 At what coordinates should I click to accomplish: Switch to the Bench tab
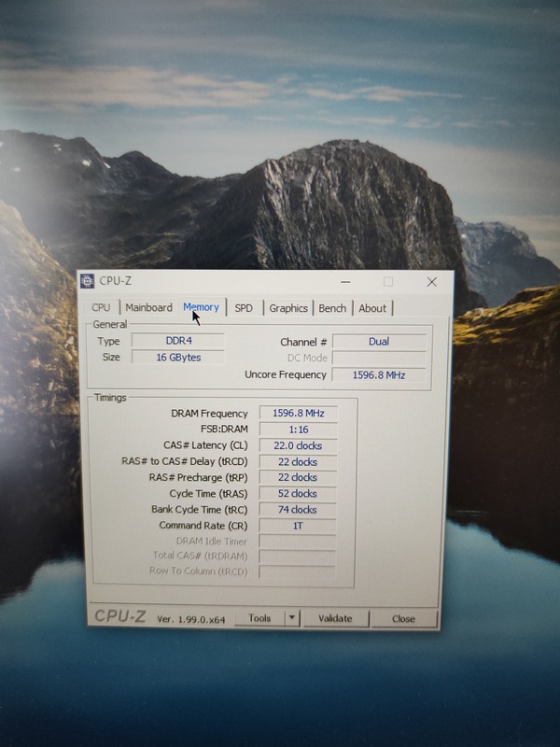(x=332, y=308)
